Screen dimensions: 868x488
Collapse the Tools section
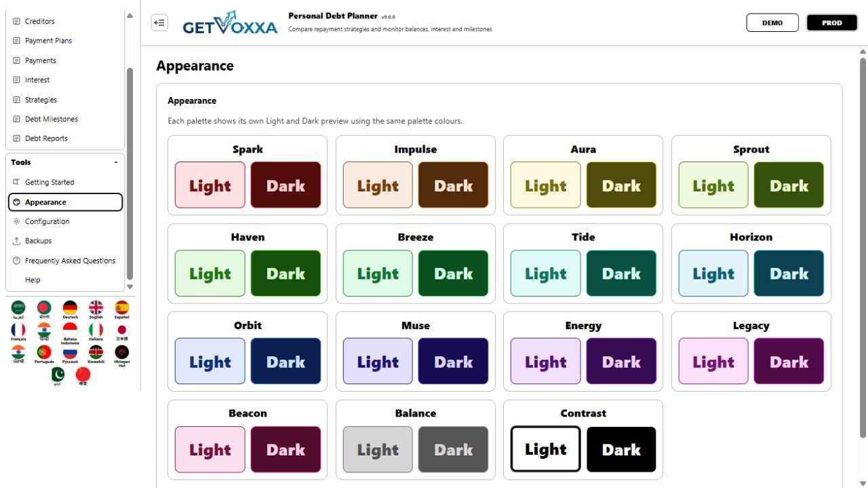(x=115, y=163)
